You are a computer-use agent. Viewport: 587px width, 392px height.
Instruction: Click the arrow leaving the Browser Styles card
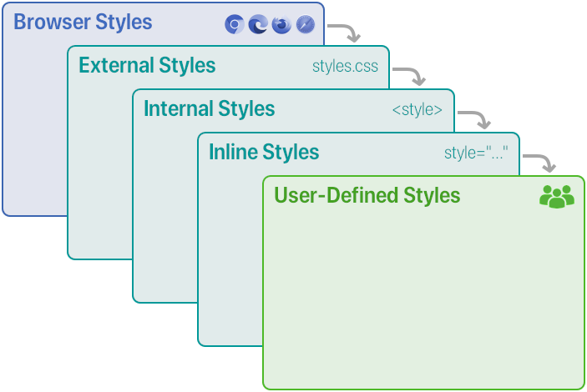pos(345,33)
